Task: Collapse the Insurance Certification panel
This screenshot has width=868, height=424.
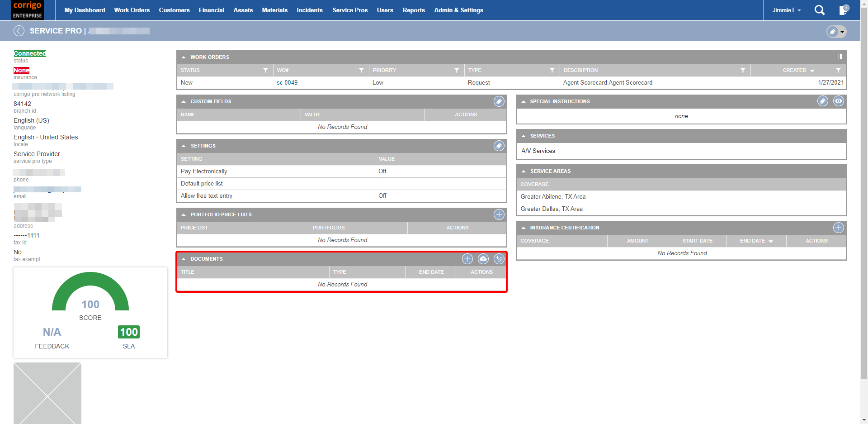Action: (x=524, y=228)
